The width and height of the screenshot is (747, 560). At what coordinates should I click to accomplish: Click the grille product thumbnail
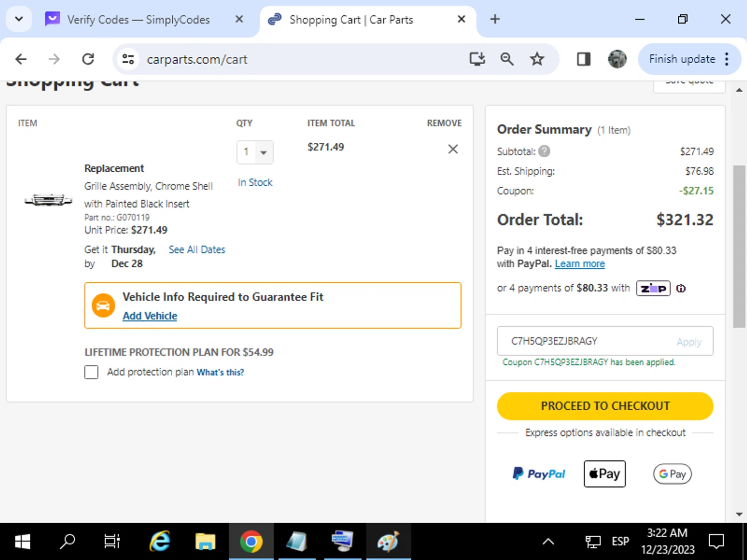click(x=49, y=200)
